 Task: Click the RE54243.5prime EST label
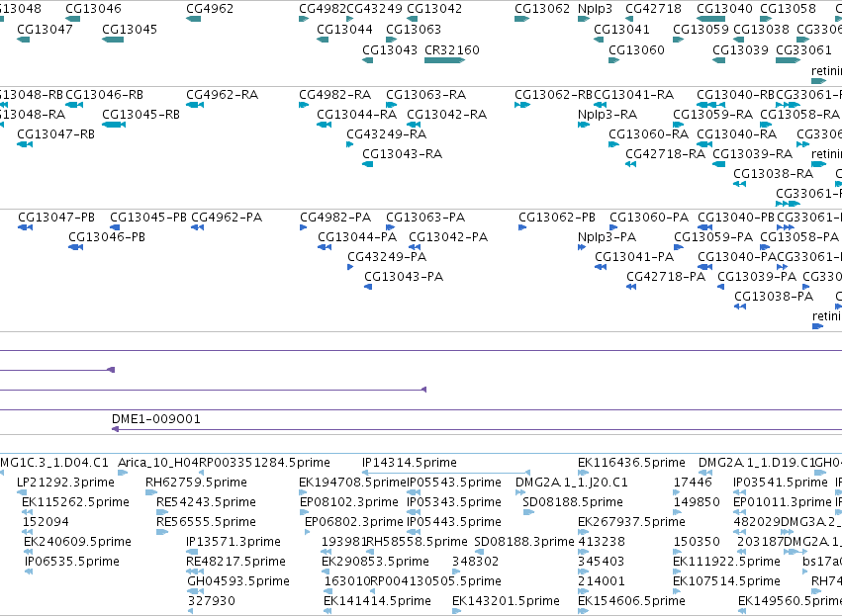point(206,502)
